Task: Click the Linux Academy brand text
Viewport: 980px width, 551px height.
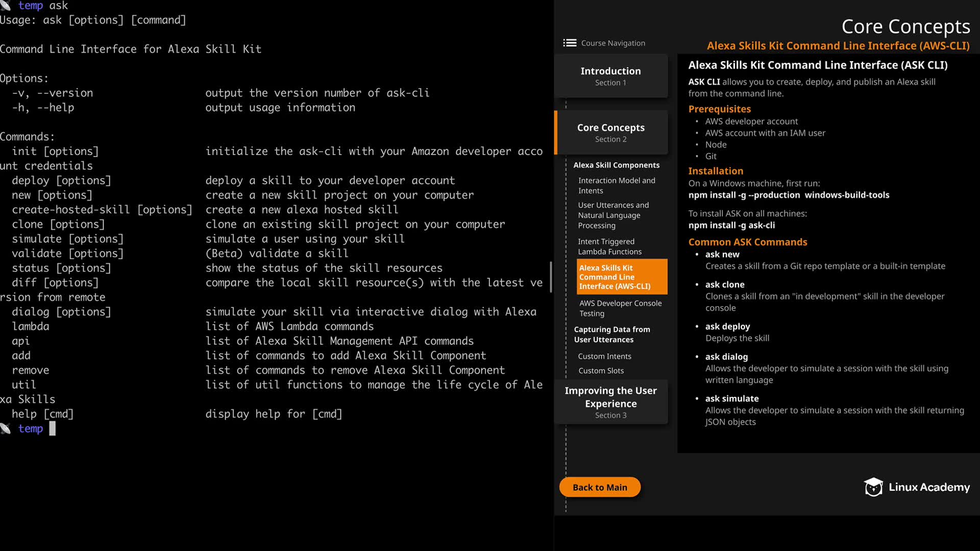Action: coord(929,487)
